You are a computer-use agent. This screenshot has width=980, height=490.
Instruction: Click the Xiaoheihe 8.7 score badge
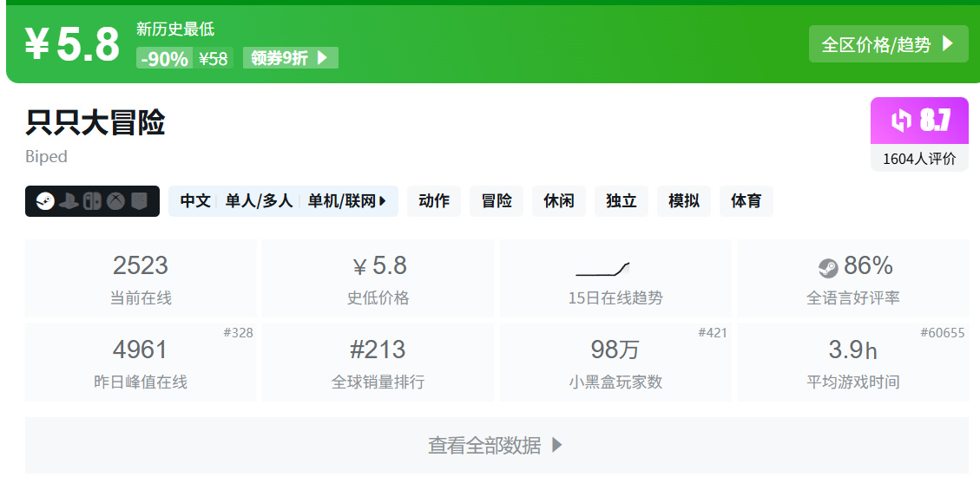click(x=919, y=121)
